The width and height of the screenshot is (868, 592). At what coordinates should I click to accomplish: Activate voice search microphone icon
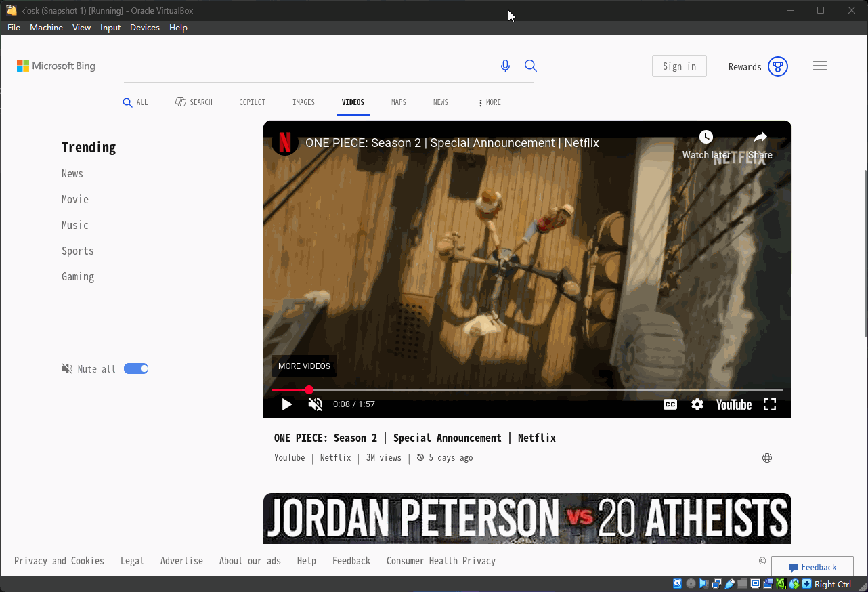(x=505, y=66)
